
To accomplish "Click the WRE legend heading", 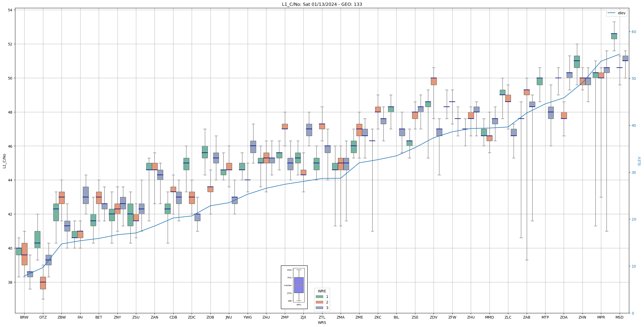I will (x=322, y=291).
